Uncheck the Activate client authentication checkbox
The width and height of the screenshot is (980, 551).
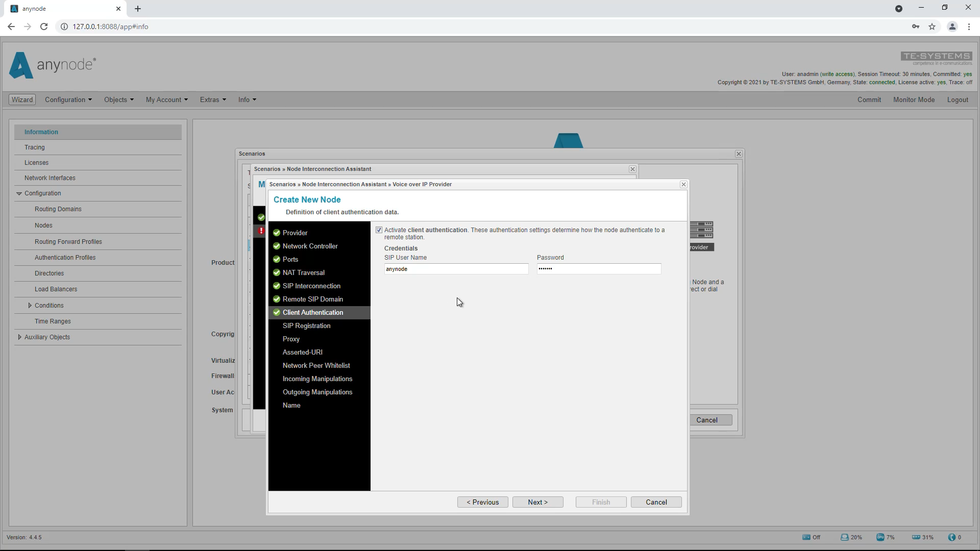pyautogui.click(x=379, y=230)
